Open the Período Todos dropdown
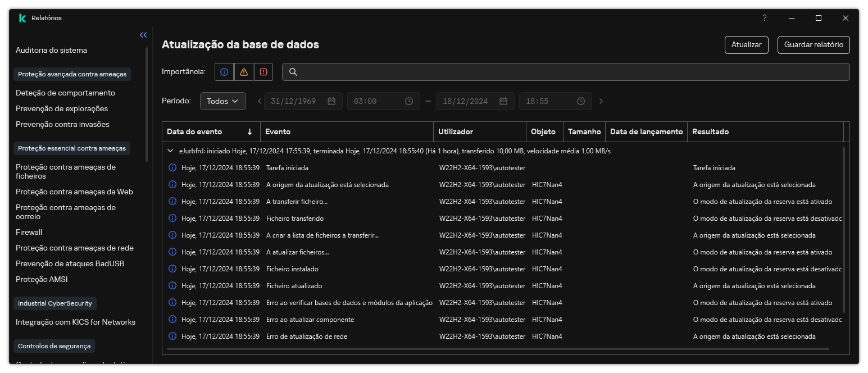The image size is (868, 373). [222, 101]
